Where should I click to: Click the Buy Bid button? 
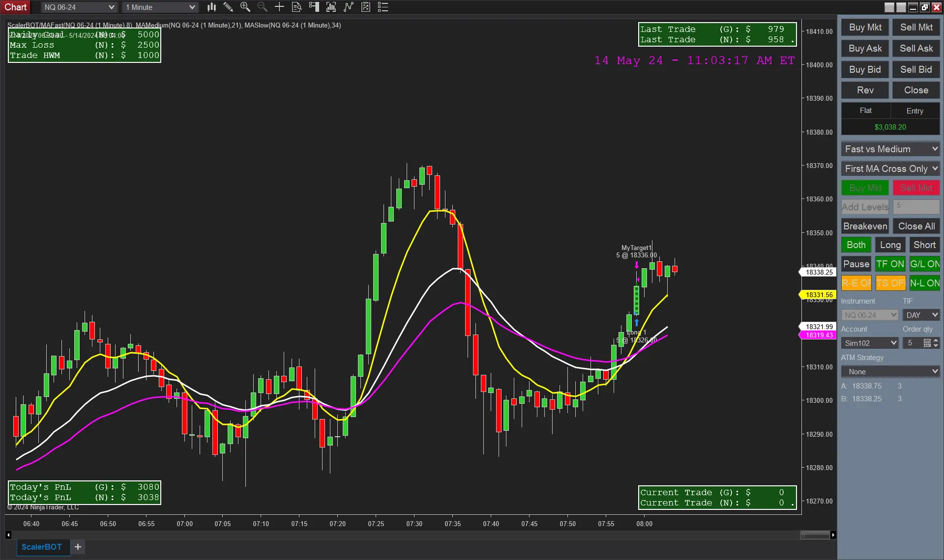tap(865, 70)
